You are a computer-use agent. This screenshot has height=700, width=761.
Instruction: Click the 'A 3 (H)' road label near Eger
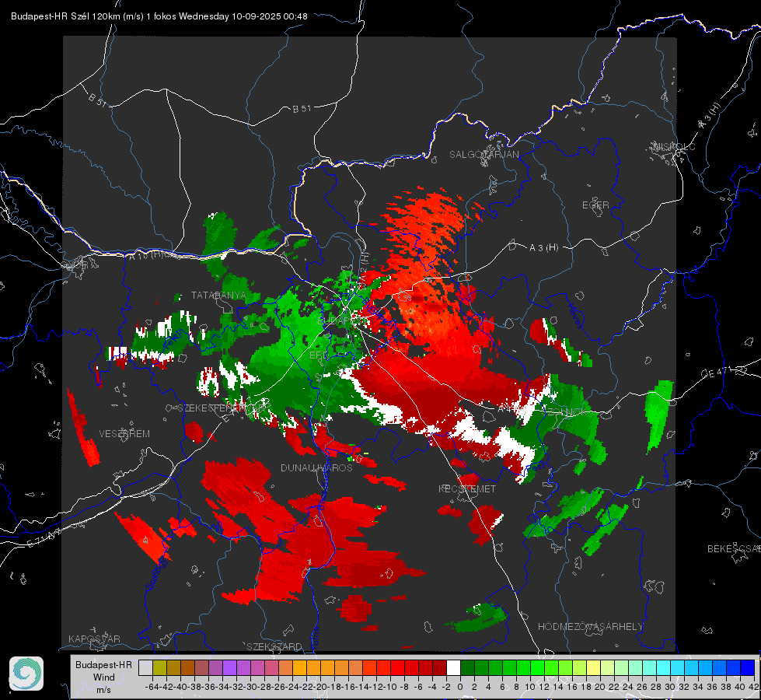[x=543, y=248]
